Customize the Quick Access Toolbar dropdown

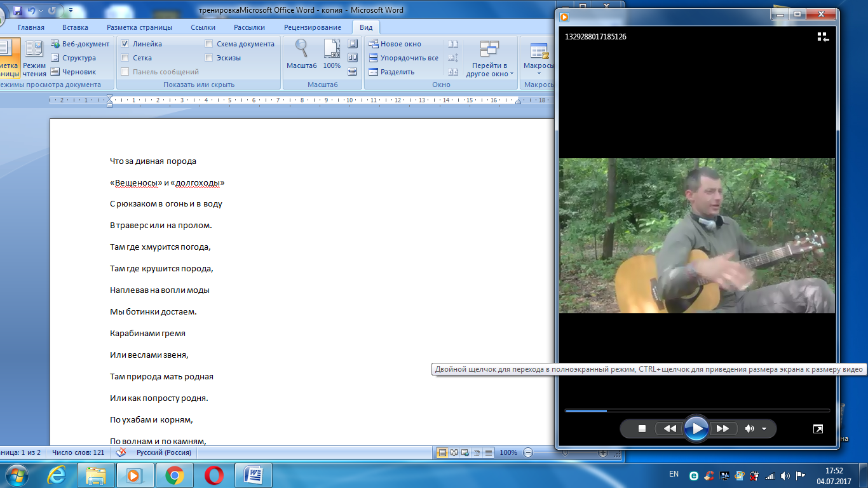(x=71, y=11)
